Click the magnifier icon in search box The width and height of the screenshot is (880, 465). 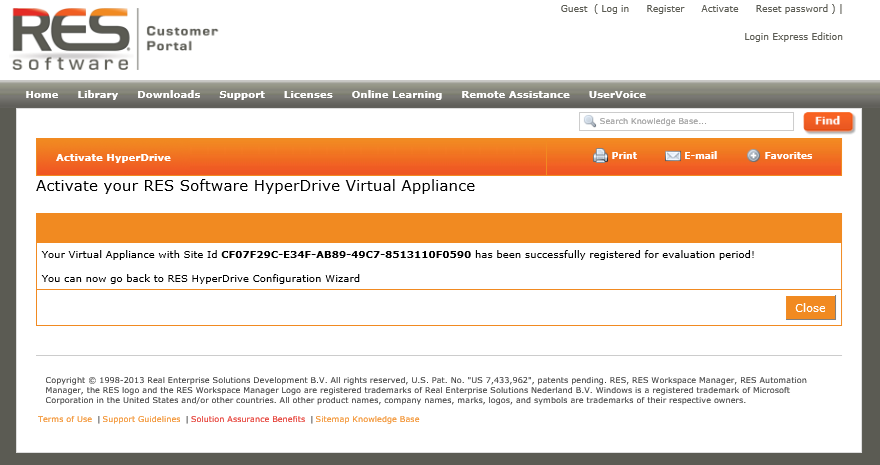click(x=589, y=121)
